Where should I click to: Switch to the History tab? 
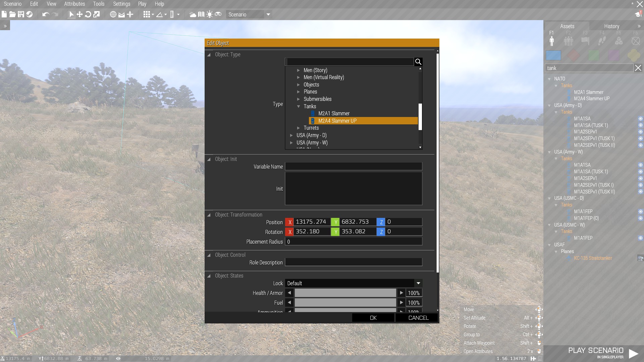click(x=611, y=26)
